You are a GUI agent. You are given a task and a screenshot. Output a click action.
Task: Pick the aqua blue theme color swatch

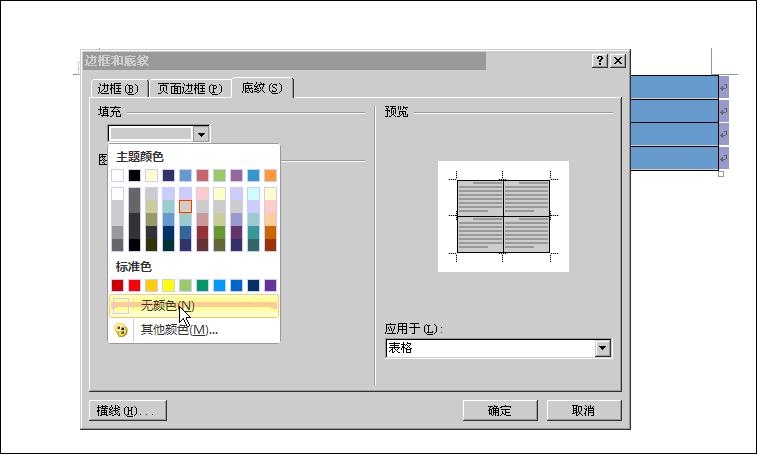point(253,175)
